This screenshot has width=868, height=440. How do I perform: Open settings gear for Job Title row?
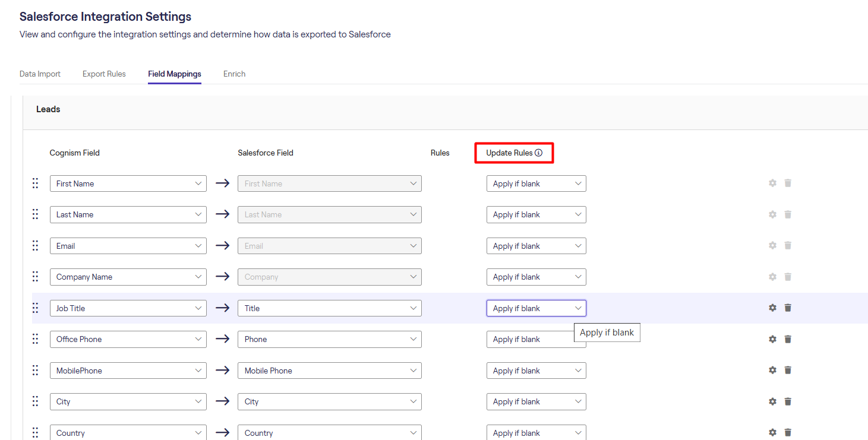click(772, 308)
